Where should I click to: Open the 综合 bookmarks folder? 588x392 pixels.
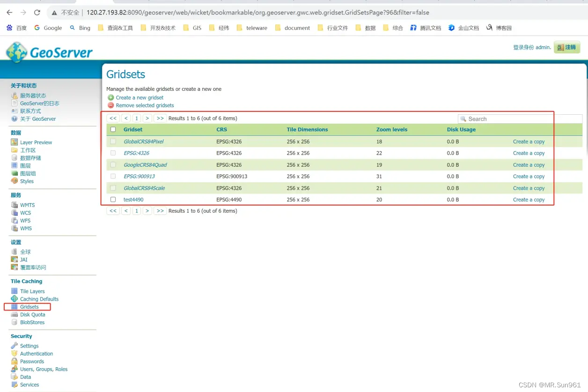pyautogui.click(x=393, y=28)
